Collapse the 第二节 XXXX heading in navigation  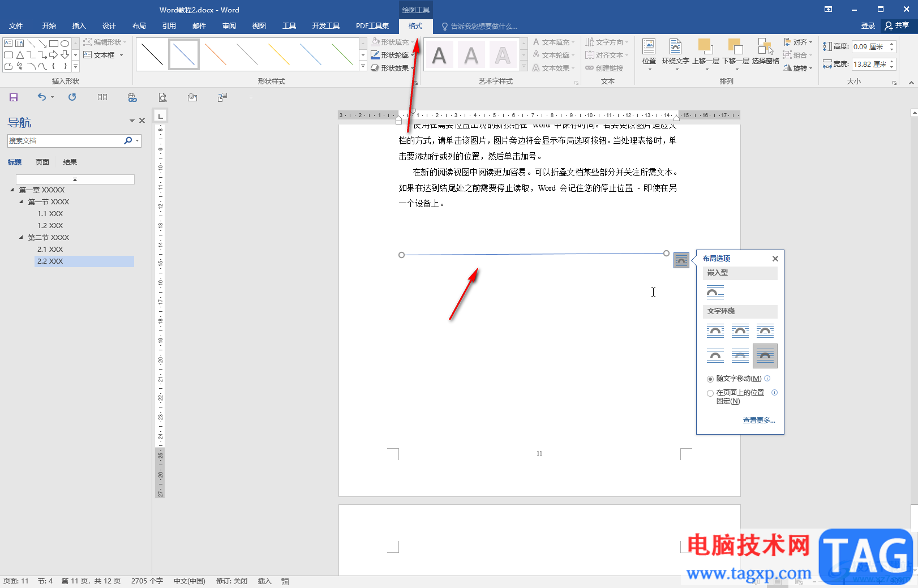tap(21, 237)
